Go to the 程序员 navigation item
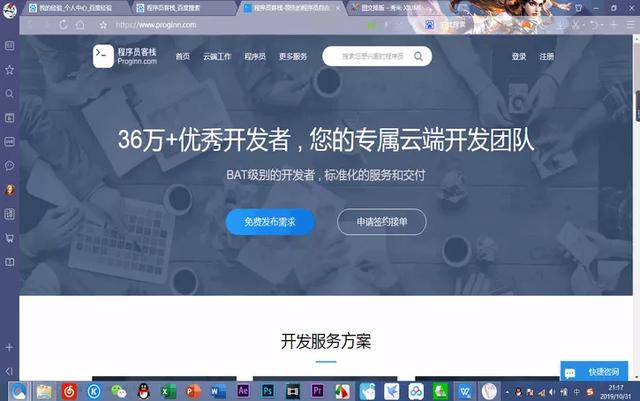This screenshot has height=401, width=640. tap(254, 56)
